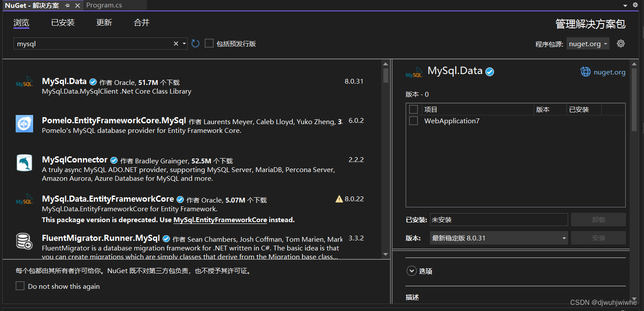The width and height of the screenshot is (644, 311).
Task: Check the WebApplication7 project checkbox
Action: pyautogui.click(x=413, y=121)
